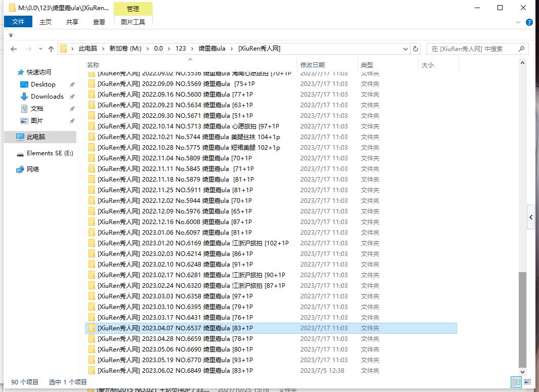Open the Help question mark icon
The width and height of the screenshot is (539, 392).
(x=529, y=22)
